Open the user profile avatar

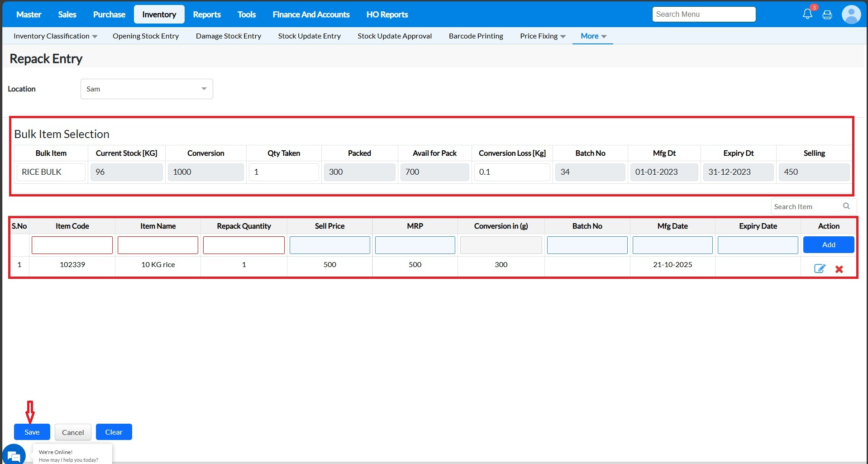pyautogui.click(x=851, y=14)
